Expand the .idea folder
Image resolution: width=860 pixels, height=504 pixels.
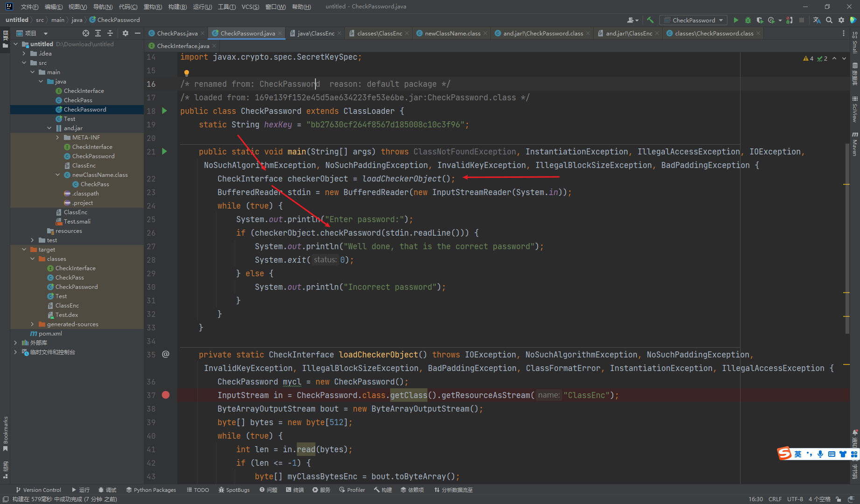(x=24, y=53)
